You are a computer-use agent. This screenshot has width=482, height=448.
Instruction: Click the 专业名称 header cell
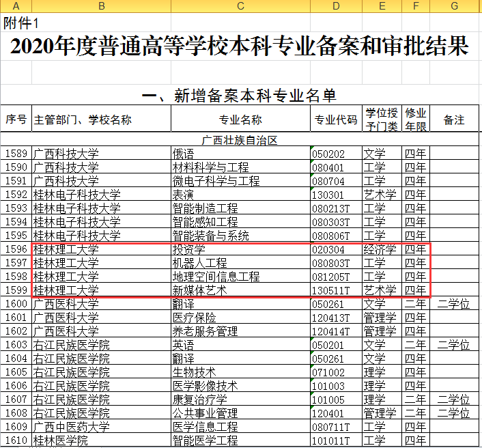240,120
